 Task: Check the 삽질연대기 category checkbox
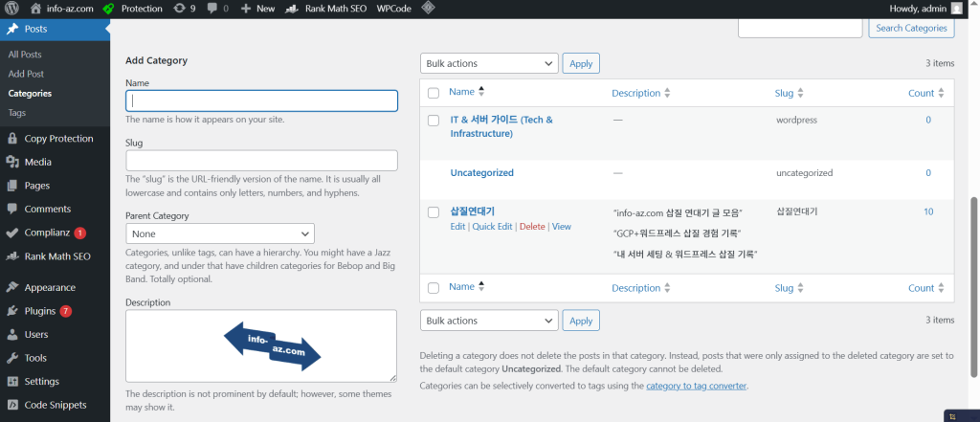(x=434, y=211)
